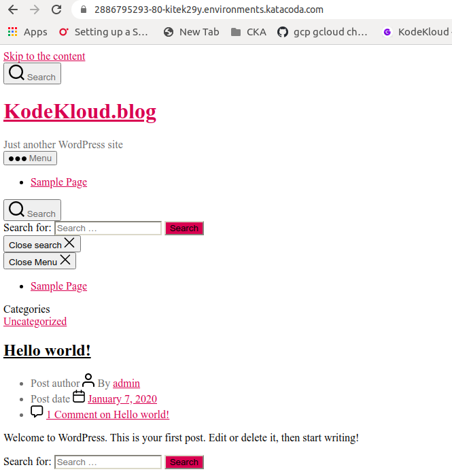
Task: Click the lock icon in address bar
Action: [x=84, y=10]
